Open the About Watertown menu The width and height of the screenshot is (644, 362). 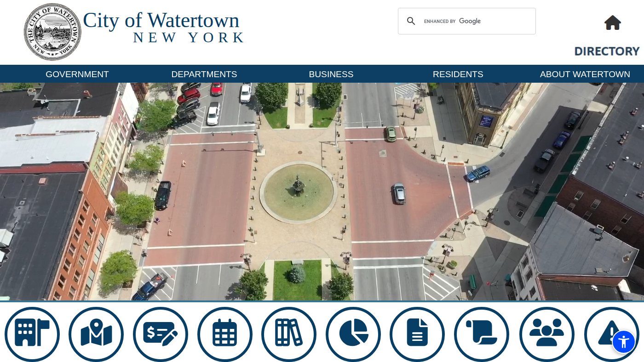tap(585, 74)
